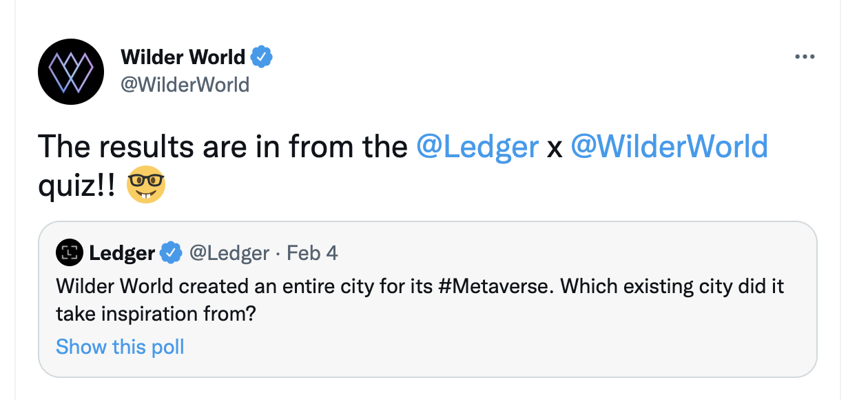Open the @WilderWorld mention in tweet text
The width and height of the screenshot is (868, 400).
tap(669, 147)
